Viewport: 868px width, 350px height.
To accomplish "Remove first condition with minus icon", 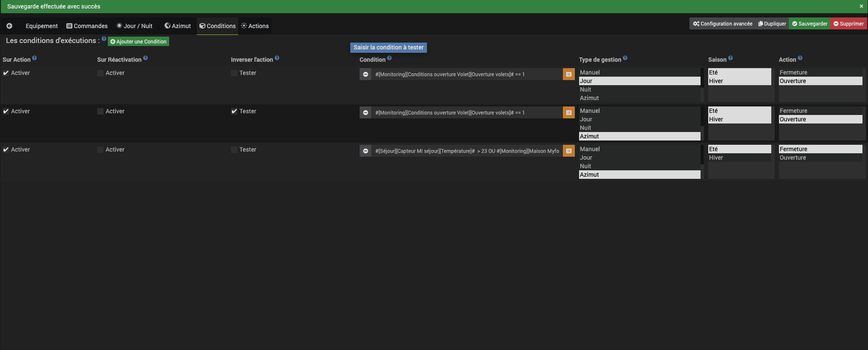I will [366, 74].
